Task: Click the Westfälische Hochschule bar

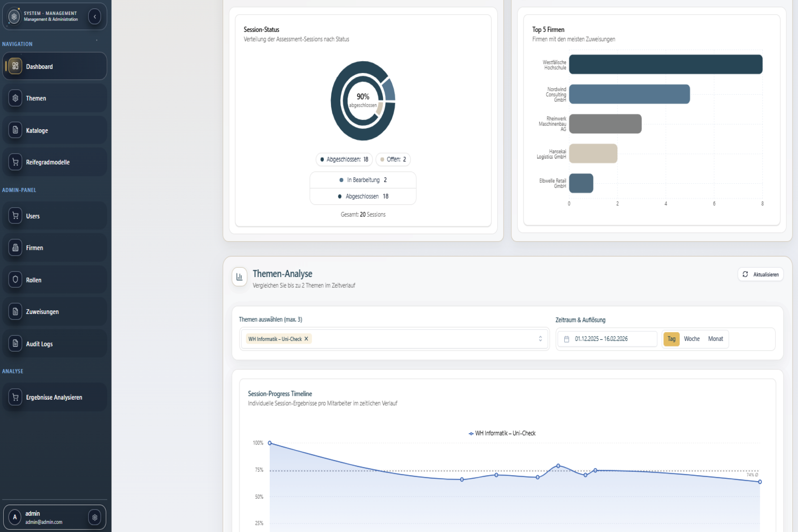Action: click(665, 64)
